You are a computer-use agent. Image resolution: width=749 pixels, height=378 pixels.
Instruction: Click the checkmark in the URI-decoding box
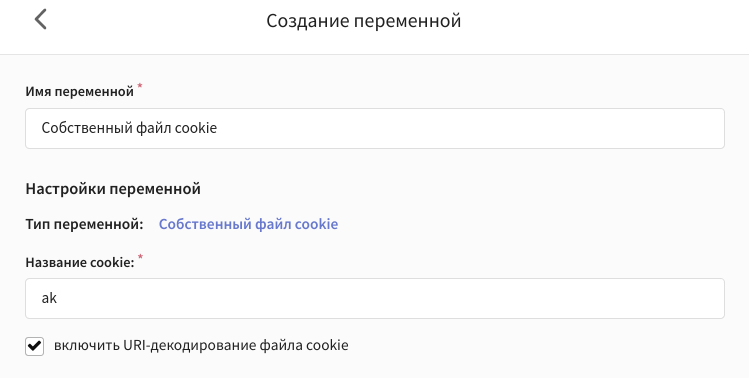point(34,346)
